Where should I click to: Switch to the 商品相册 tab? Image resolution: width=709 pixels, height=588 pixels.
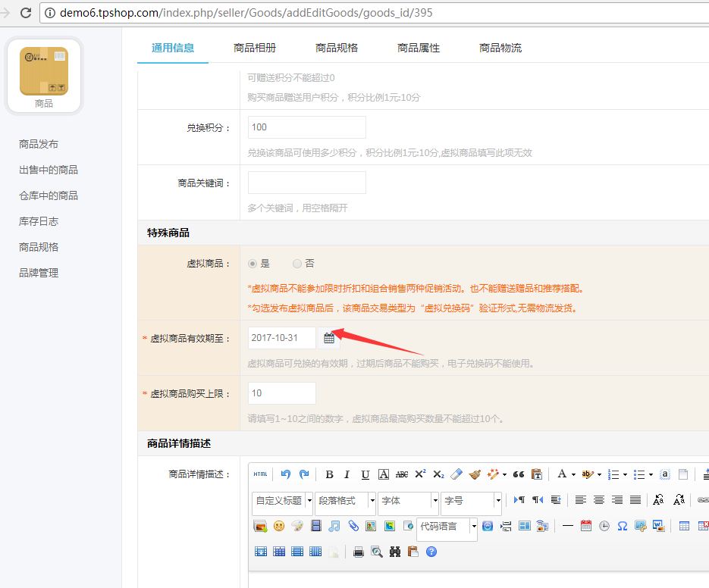pyautogui.click(x=255, y=48)
